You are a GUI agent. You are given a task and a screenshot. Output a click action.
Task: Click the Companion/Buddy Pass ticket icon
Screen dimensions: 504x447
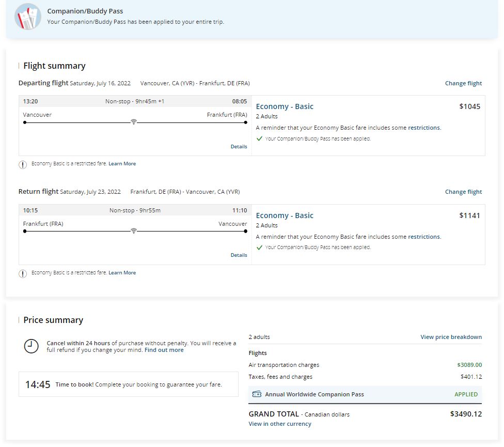click(28, 17)
